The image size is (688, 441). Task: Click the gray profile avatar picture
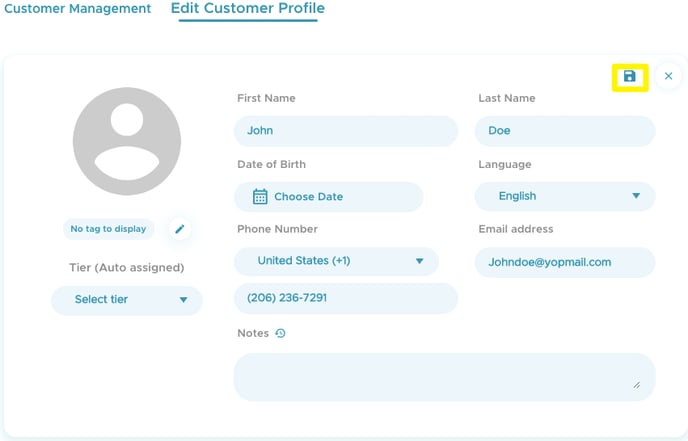pos(127,141)
